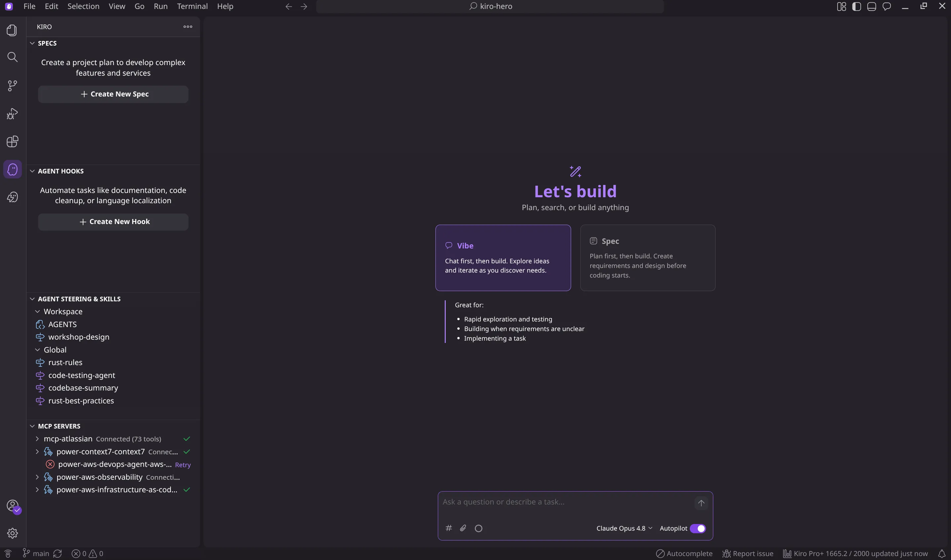Select the Spec mode card
Viewport: 951px width, 560px height.
[x=647, y=258]
